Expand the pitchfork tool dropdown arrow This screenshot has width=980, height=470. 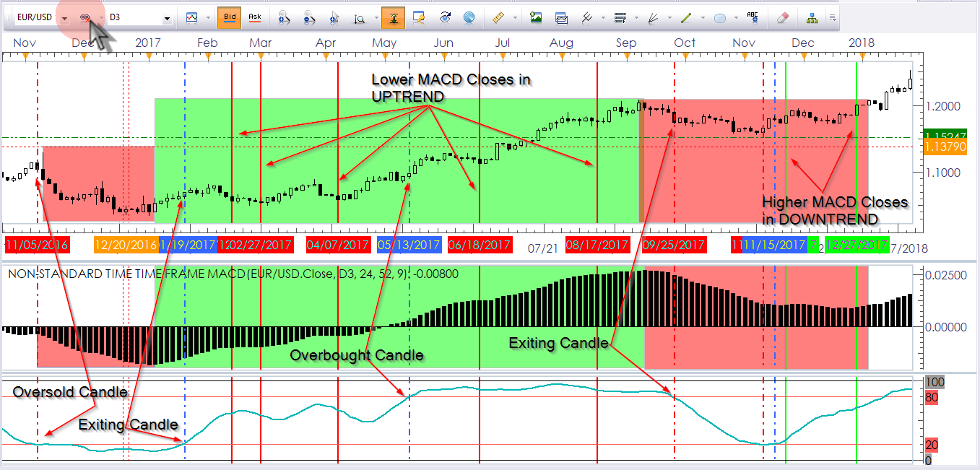(602, 17)
